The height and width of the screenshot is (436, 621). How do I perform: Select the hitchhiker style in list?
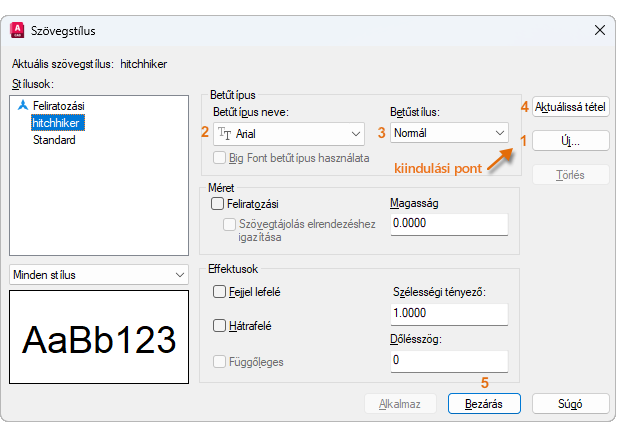57,122
